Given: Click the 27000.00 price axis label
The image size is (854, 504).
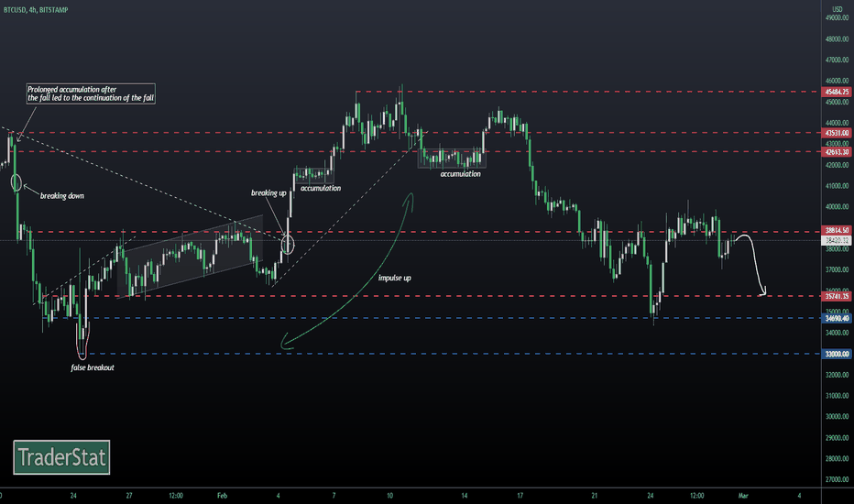Looking at the screenshot, I should click(x=838, y=480).
